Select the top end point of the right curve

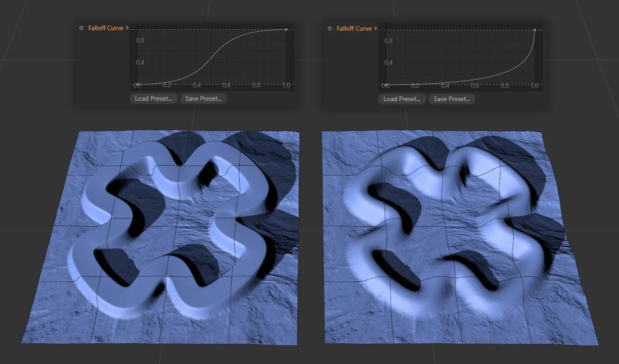[x=534, y=30]
